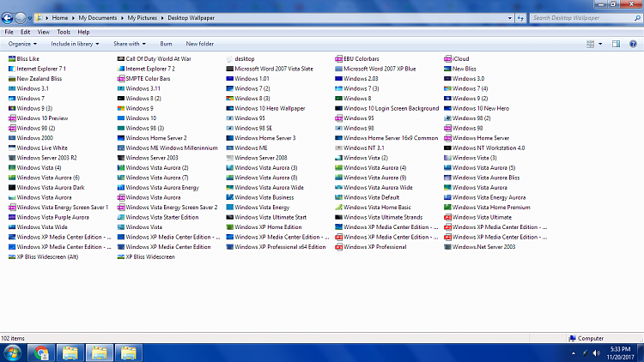The image size is (644, 362).
Task: Click the Desktop Wallpaper breadcrumb
Action: click(x=191, y=18)
